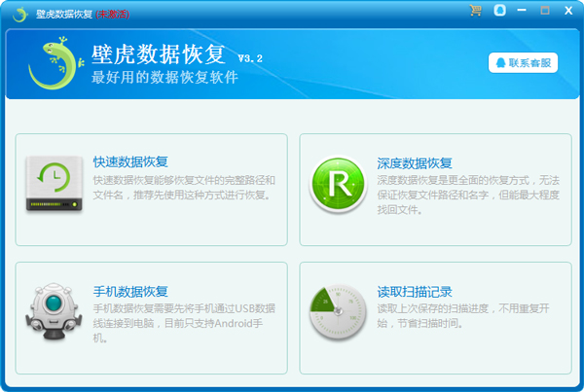Click the phone recovery description mentioning USB

[184, 323]
